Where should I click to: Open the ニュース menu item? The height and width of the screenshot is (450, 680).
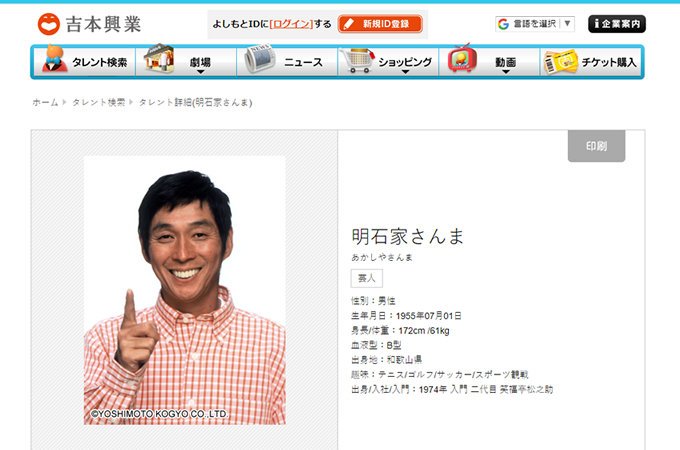tap(287, 62)
